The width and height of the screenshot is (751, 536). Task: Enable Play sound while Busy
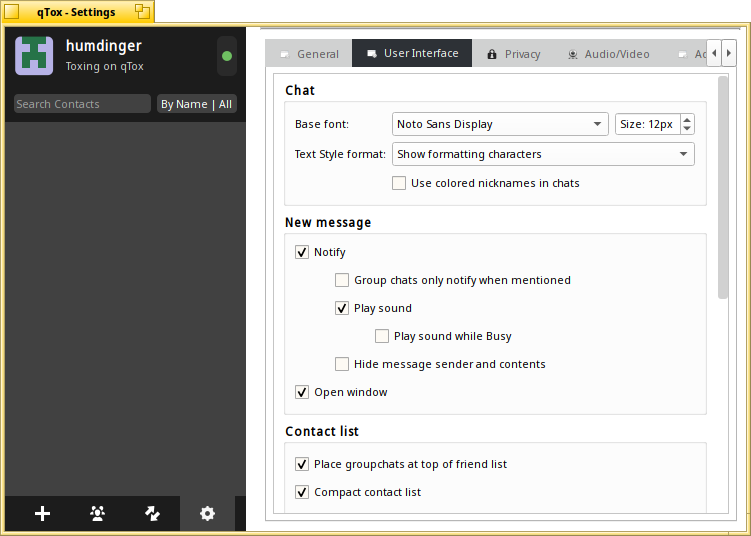pos(382,336)
